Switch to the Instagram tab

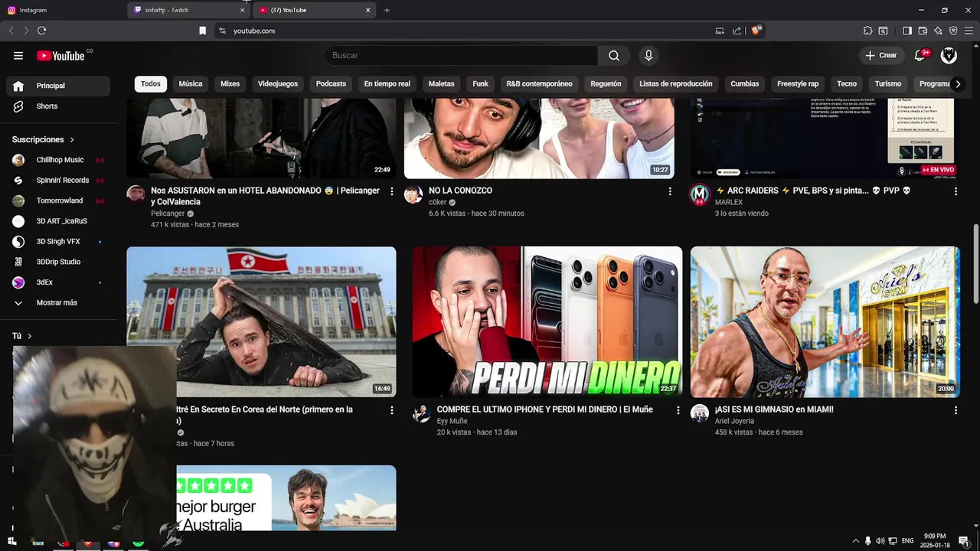63,10
